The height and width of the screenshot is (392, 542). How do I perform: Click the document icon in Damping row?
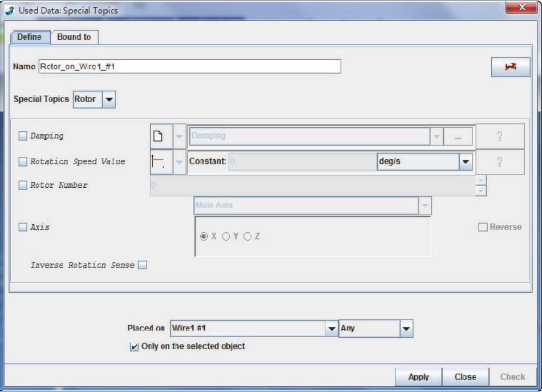[160, 136]
